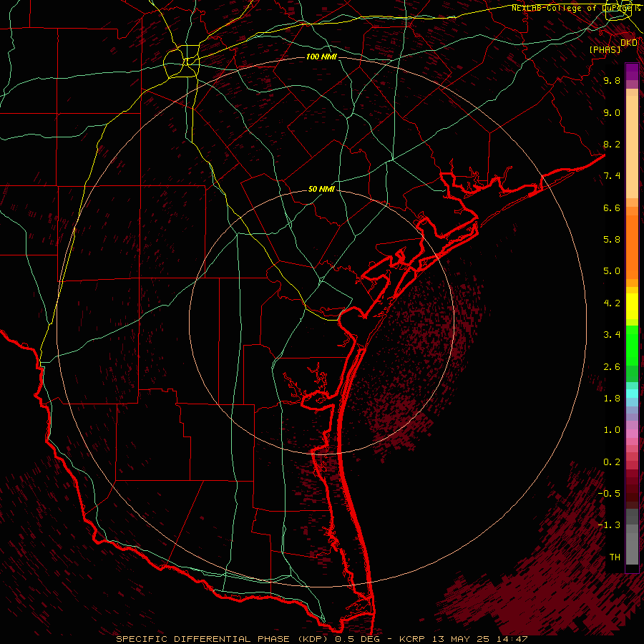Click the -0.5 legend value

pyautogui.click(x=609, y=494)
